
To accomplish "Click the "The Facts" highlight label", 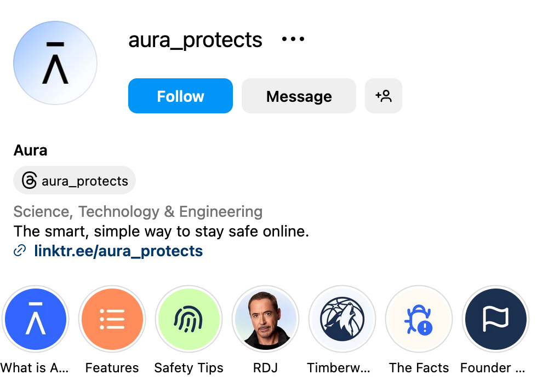I will coord(419,368).
